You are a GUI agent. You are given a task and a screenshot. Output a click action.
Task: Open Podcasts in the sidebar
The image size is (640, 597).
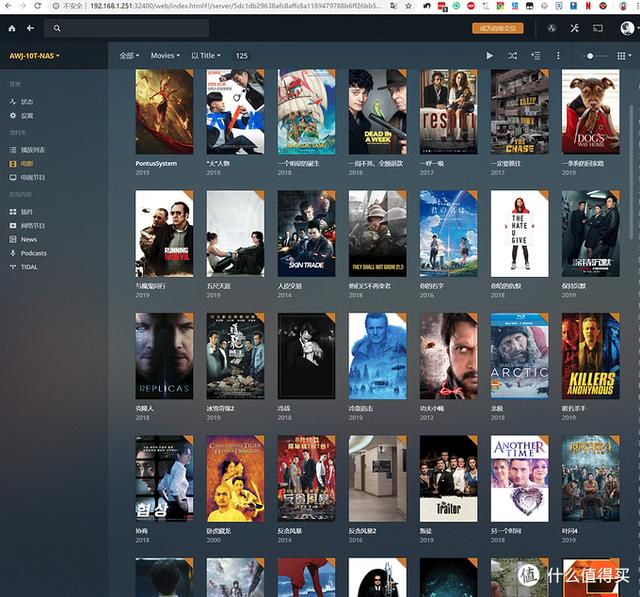[28, 253]
